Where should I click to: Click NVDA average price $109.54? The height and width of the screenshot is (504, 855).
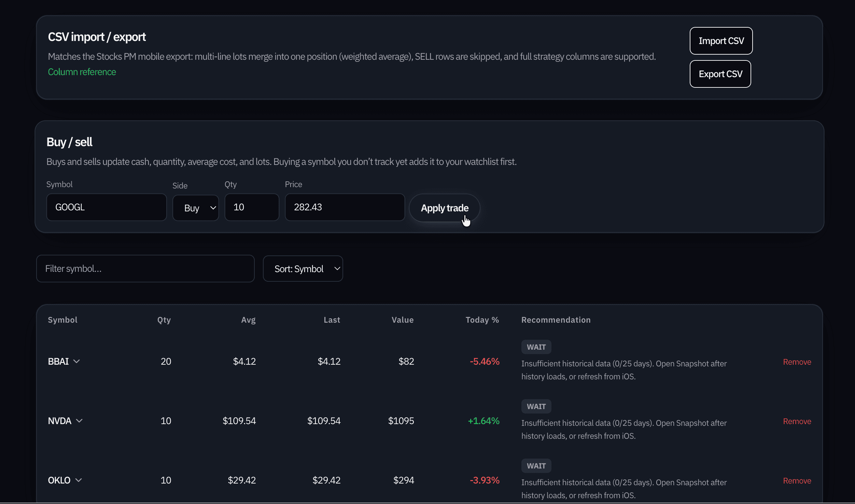pos(239,421)
